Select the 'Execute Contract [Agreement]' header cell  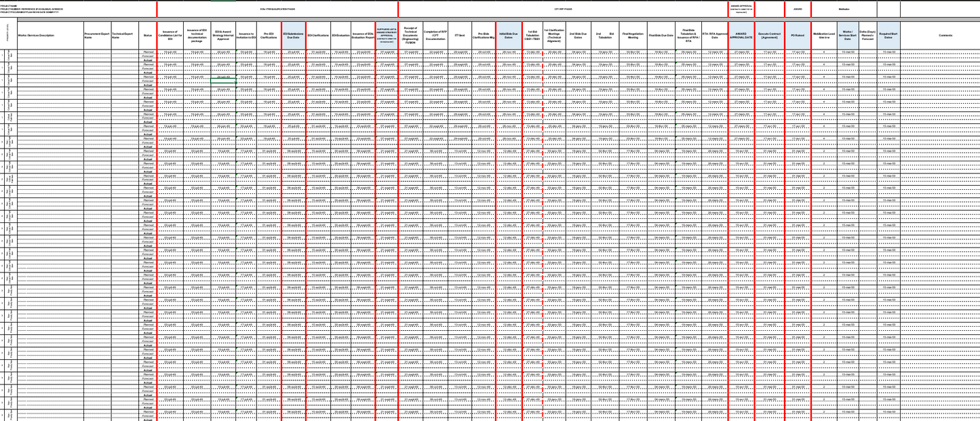click(769, 35)
